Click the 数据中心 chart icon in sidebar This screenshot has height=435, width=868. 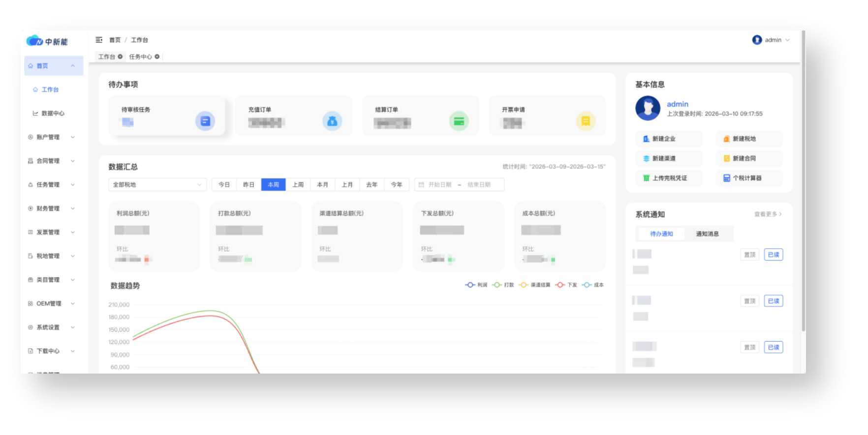point(35,113)
